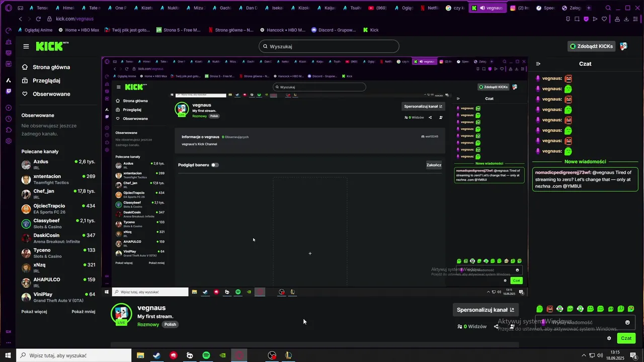Open the Home • HBO Max bookmark

point(79,30)
